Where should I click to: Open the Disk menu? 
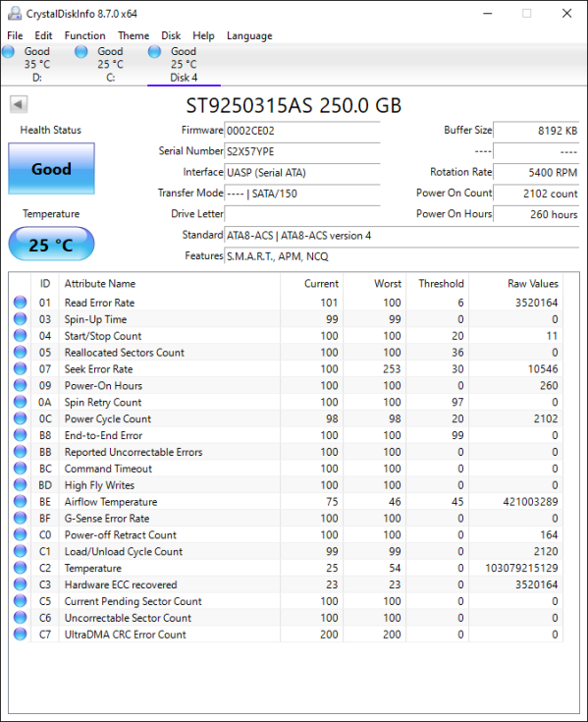coord(171,36)
